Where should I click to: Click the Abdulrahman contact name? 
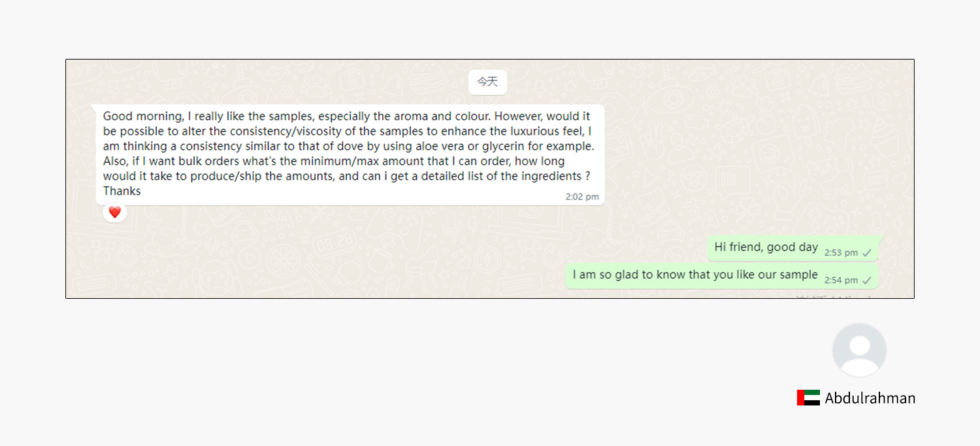(x=870, y=398)
